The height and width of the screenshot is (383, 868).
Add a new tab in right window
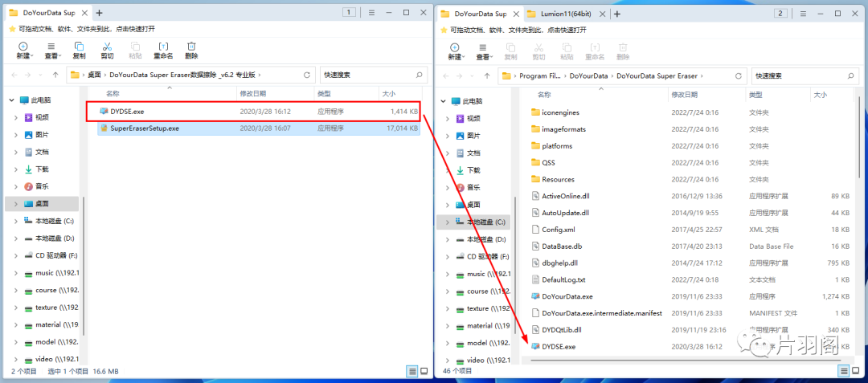point(617,14)
